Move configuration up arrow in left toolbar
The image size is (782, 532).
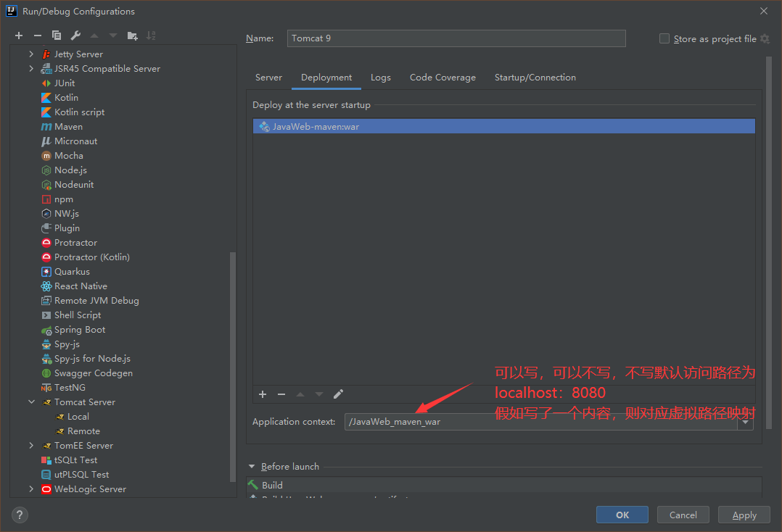(94, 36)
